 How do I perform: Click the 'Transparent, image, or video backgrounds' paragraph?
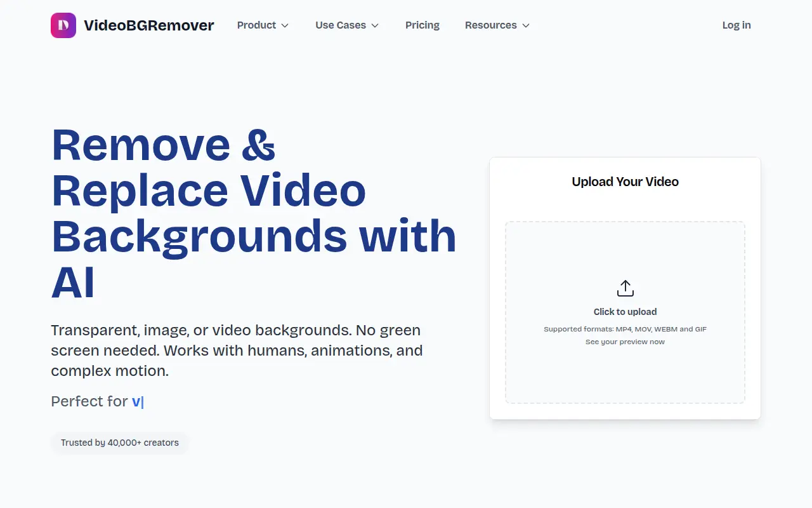tap(237, 351)
